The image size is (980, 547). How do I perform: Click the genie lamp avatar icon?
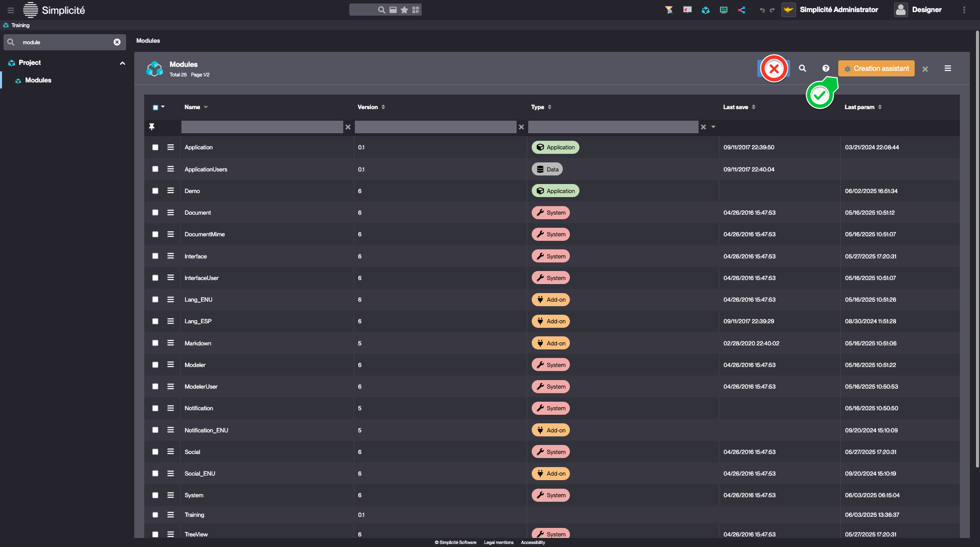click(x=789, y=10)
